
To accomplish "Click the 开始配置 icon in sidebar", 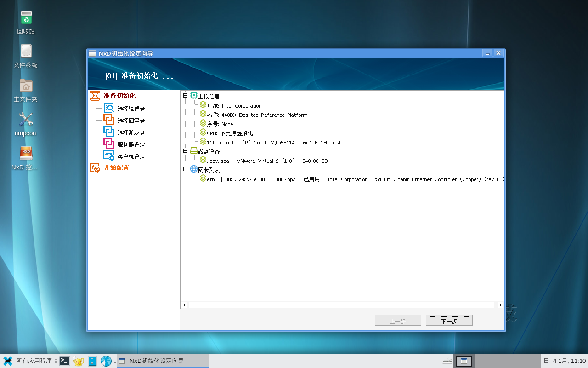I will point(95,167).
